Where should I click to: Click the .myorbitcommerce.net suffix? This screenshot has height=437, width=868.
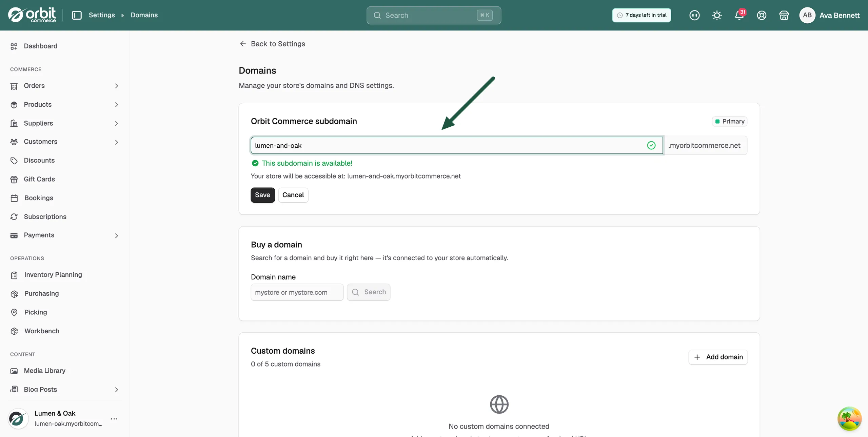point(705,146)
